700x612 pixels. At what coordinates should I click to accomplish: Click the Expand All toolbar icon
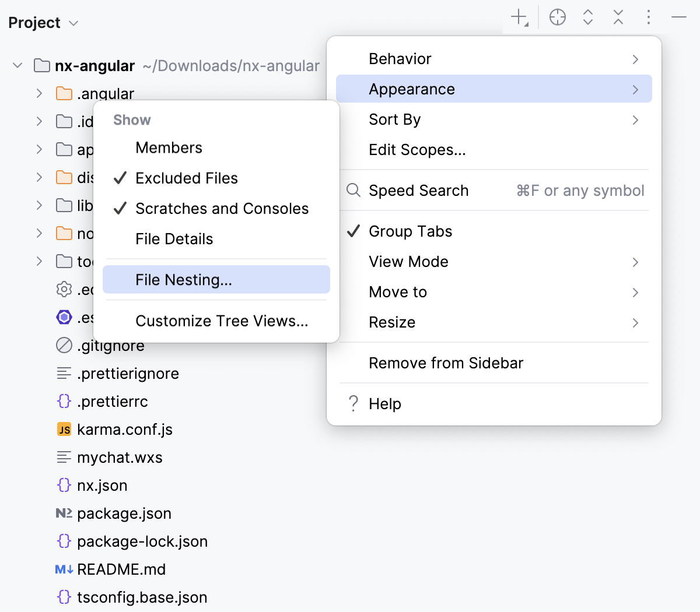click(587, 17)
